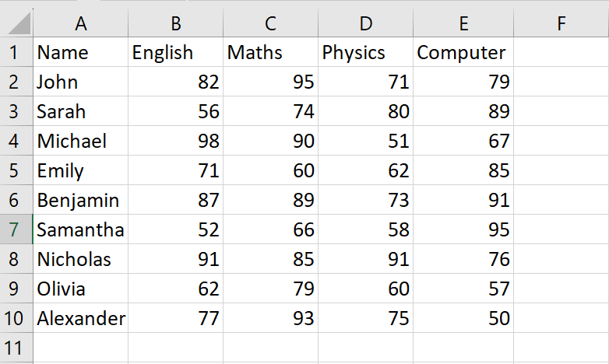The image size is (609, 364).
Task: Select Alexander's Maths score 93
Action: [271, 318]
